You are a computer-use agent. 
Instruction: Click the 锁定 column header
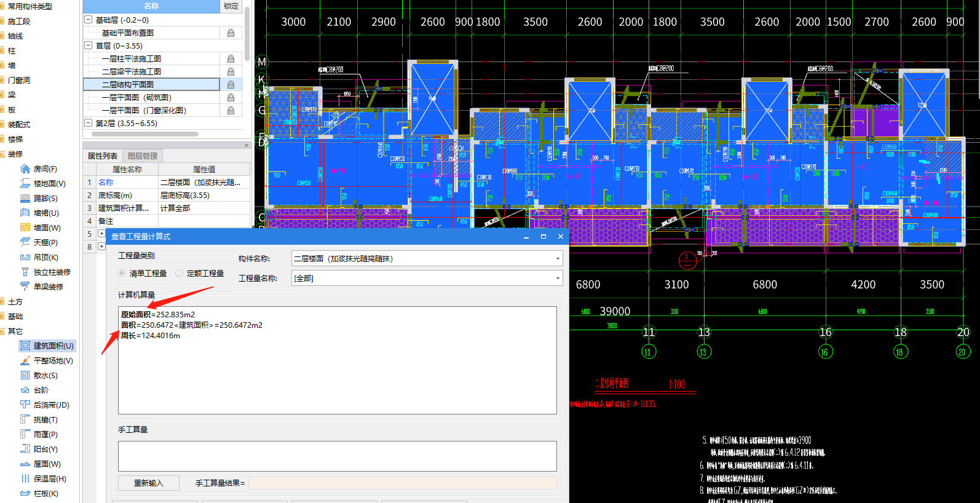tap(231, 6)
